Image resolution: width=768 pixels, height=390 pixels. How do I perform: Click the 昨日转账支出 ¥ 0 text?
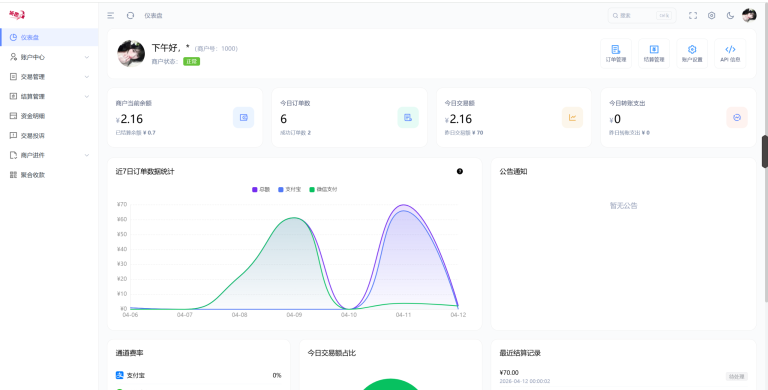click(629, 133)
